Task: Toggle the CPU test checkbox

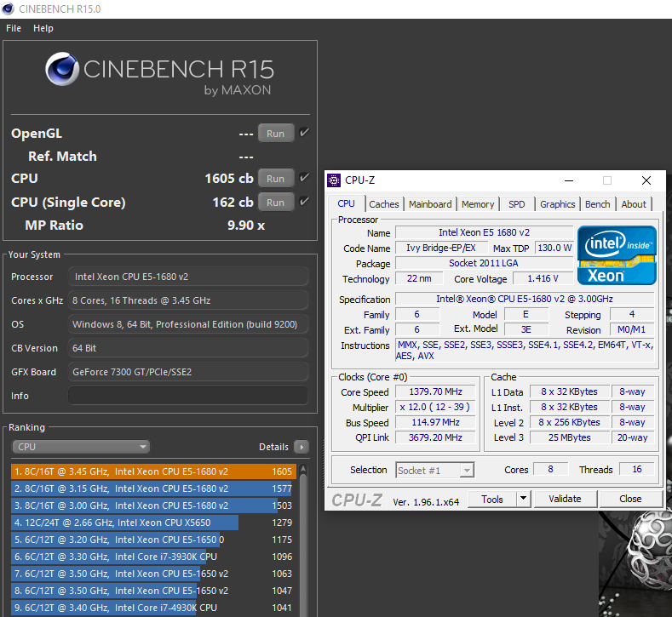Action: 304,178
